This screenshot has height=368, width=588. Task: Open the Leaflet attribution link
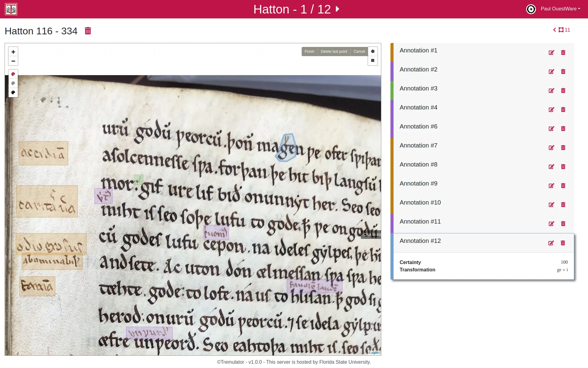[374, 353]
